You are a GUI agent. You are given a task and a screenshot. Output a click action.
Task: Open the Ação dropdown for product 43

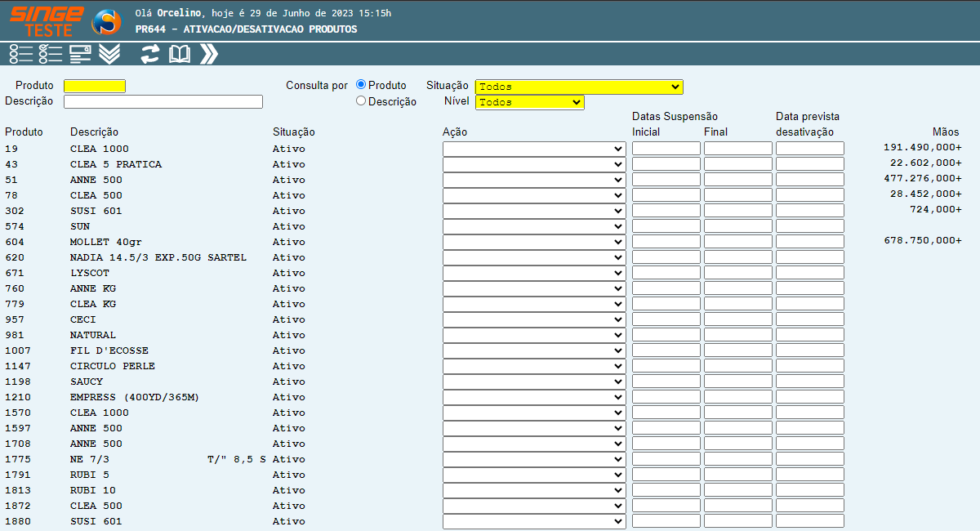pyautogui.click(x=534, y=164)
